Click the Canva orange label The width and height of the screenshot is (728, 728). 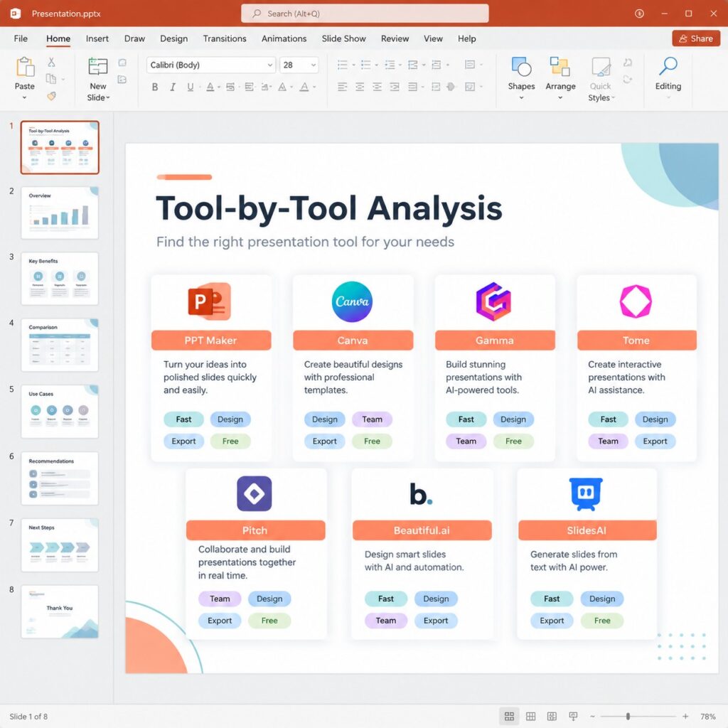tap(353, 341)
